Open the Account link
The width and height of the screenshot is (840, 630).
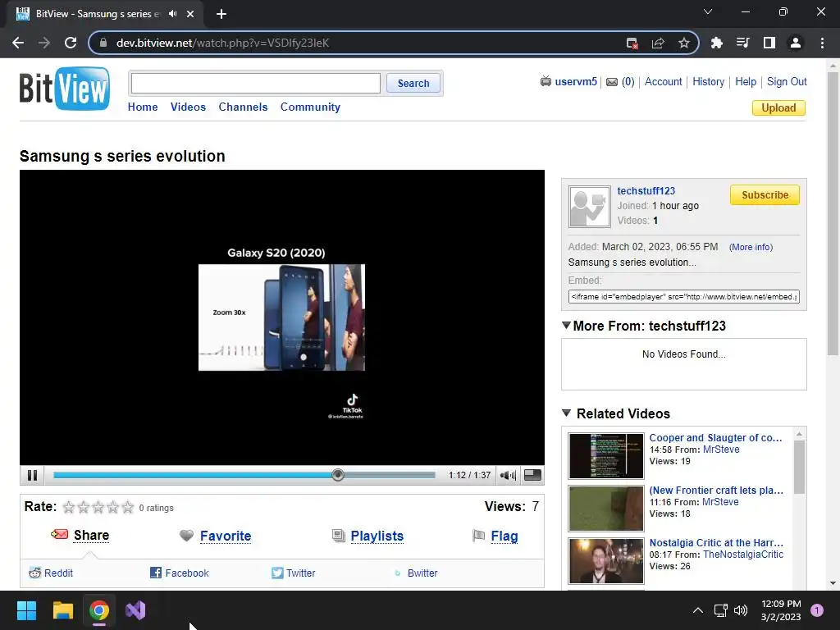click(x=663, y=81)
